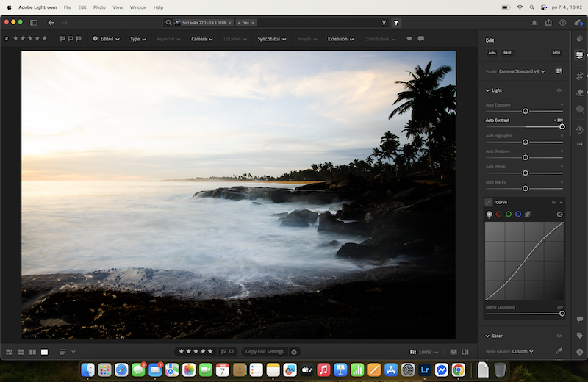Open the Edited filter dropdown
This screenshot has height=382, width=588.
tap(106, 39)
